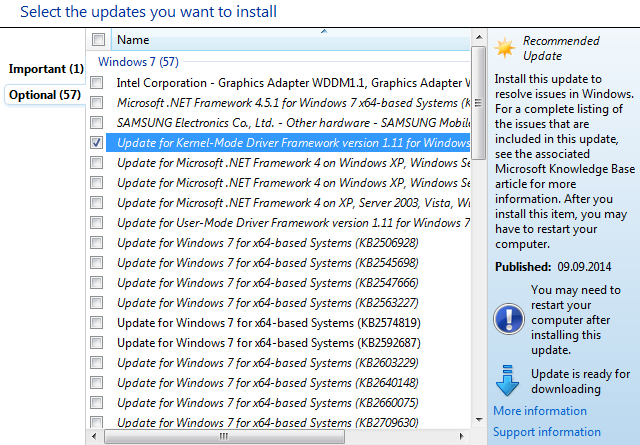This screenshot has width=640, height=445.
Task: Click the blue download arrow icon
Action: coord(508,381)
